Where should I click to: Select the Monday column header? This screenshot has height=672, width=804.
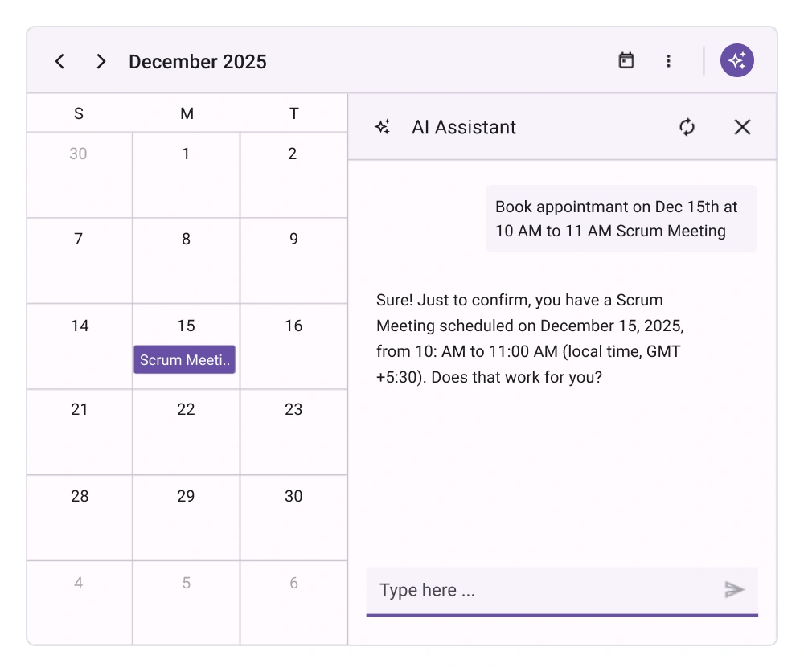tap(186, 113)
